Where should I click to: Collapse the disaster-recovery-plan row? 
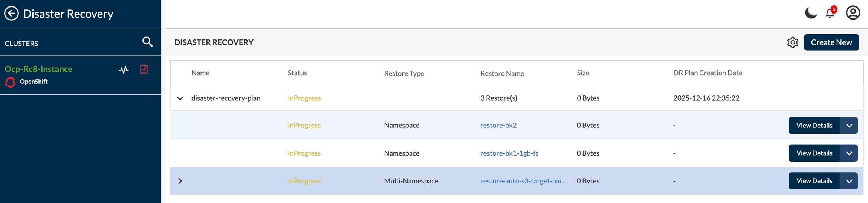180,98
